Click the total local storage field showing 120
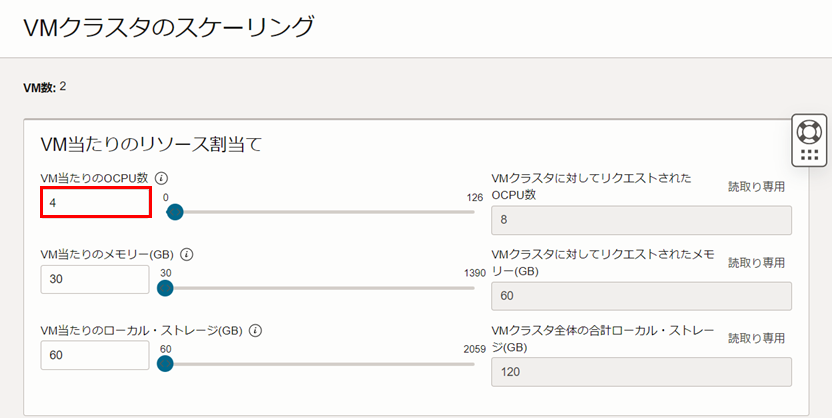 [x=641, y=372]
